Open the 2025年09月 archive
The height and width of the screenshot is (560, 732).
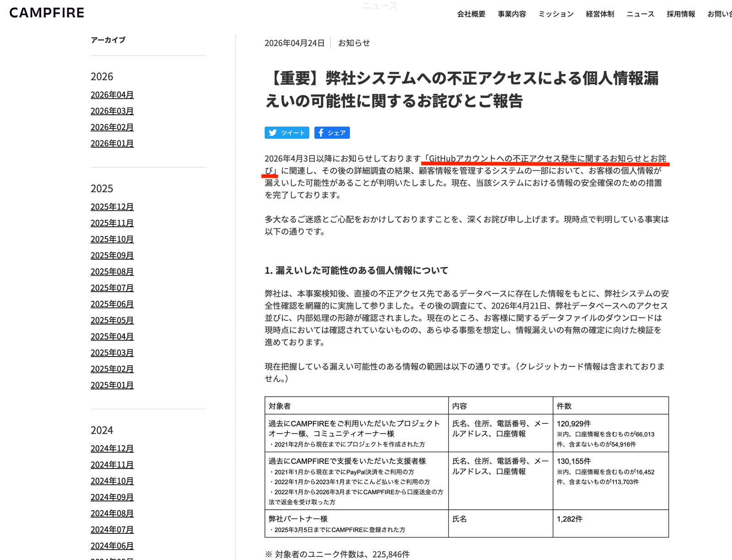pyautogui.click(x=112, y=256)
